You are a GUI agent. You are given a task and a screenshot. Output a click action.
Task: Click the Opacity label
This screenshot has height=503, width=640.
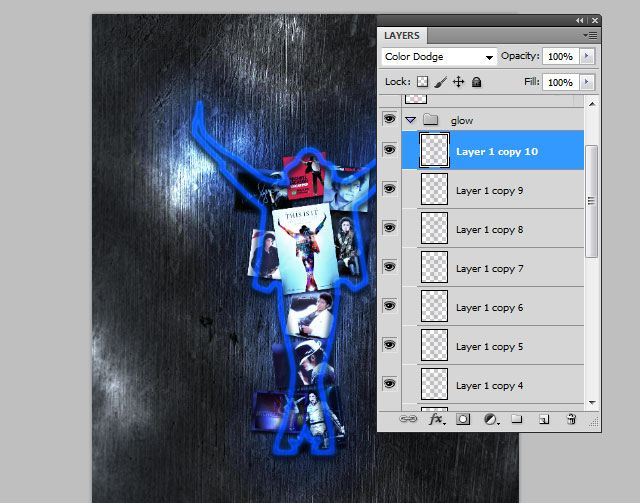point(520,56)
